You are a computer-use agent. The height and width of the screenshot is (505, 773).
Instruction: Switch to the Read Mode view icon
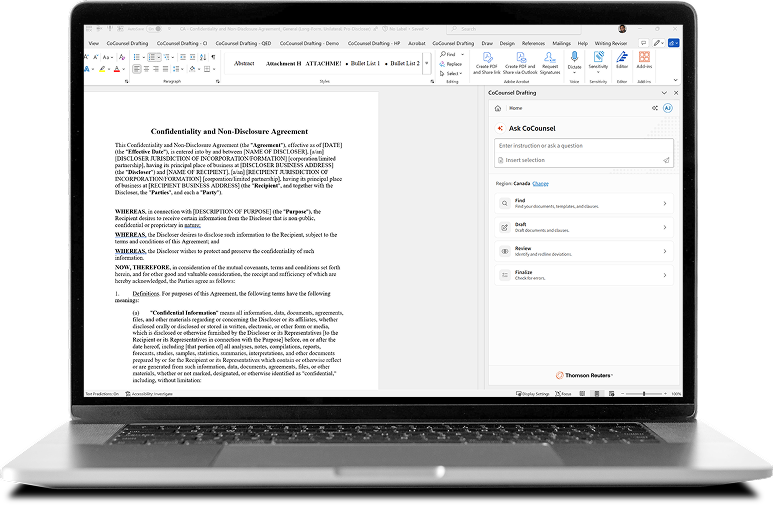coord(582,394)
